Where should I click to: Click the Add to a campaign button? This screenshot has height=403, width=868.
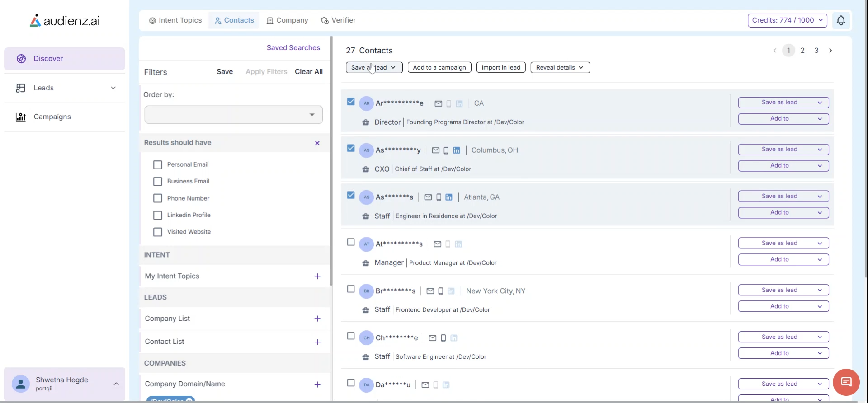point(439,68)
